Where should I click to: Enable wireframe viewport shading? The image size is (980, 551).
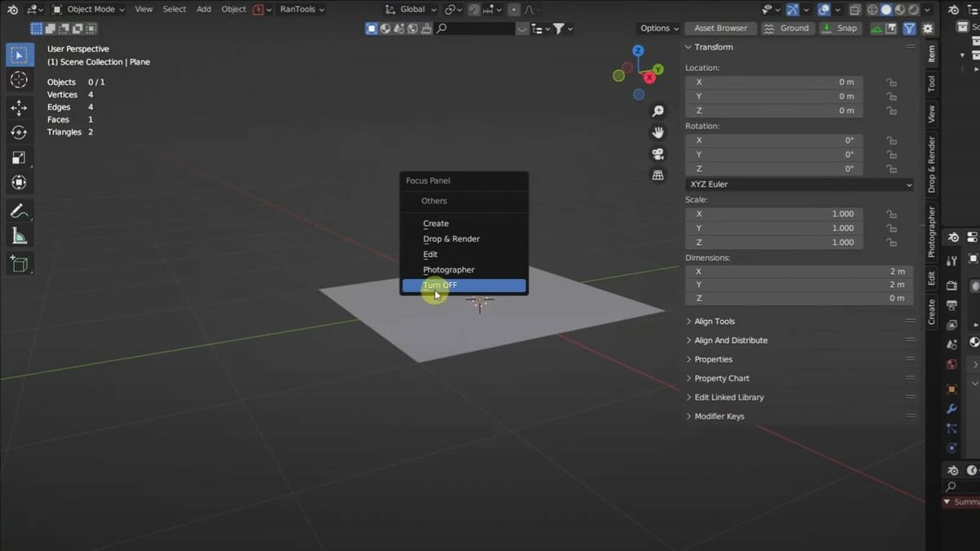tap(872, 10)
